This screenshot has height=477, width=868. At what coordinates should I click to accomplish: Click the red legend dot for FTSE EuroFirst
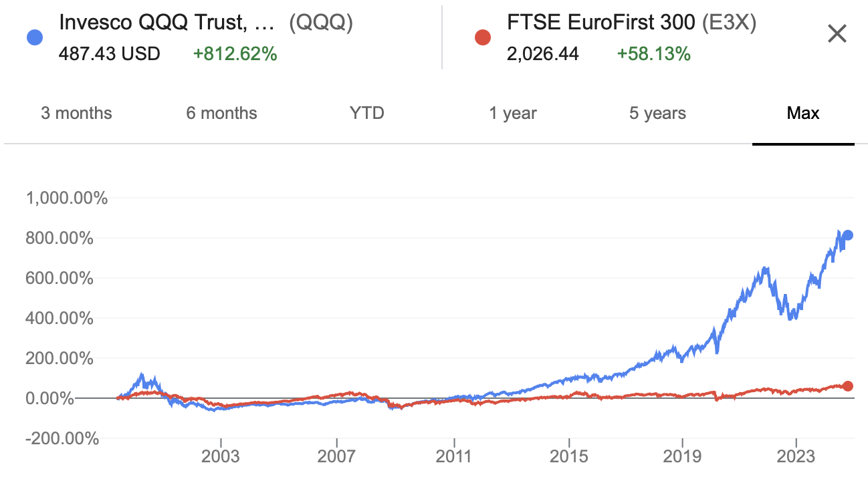click(482, 37)
